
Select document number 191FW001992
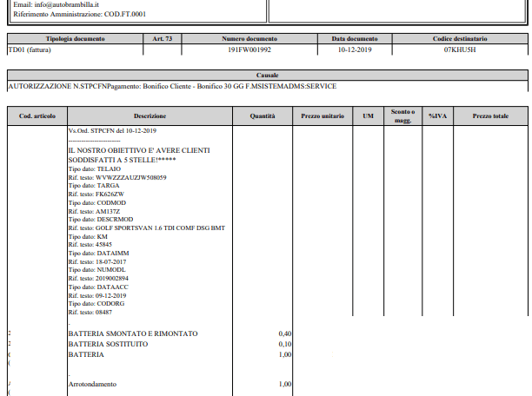pos(249,49)
